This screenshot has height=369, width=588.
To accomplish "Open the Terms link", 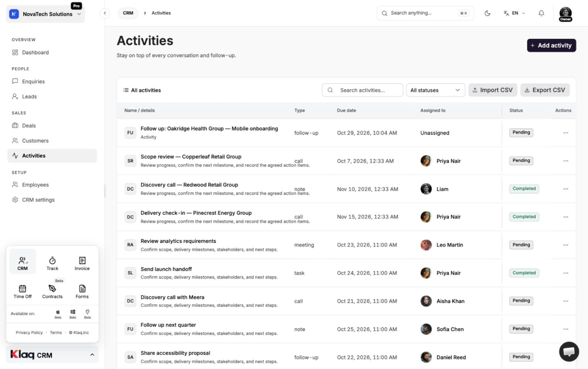I will (56, 333).
